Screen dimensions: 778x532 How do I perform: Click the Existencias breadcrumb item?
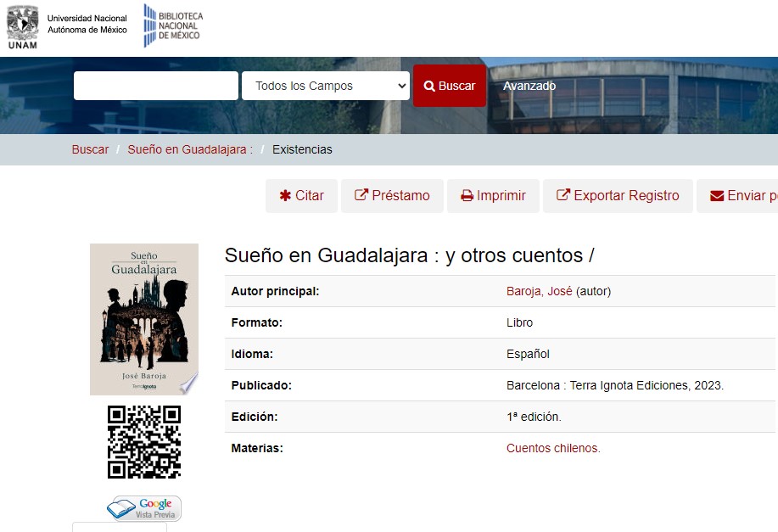pyautogui.click(x=302, y=149)
